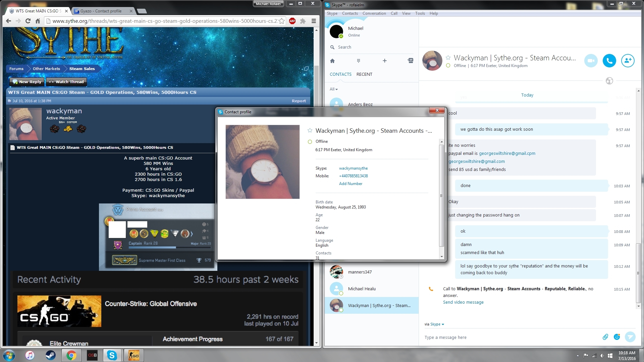Bookmark this page with the star

click(282, 21)
